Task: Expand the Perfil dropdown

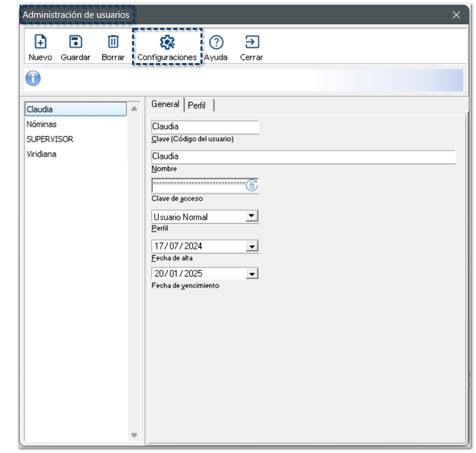Action: coord(252,217)
